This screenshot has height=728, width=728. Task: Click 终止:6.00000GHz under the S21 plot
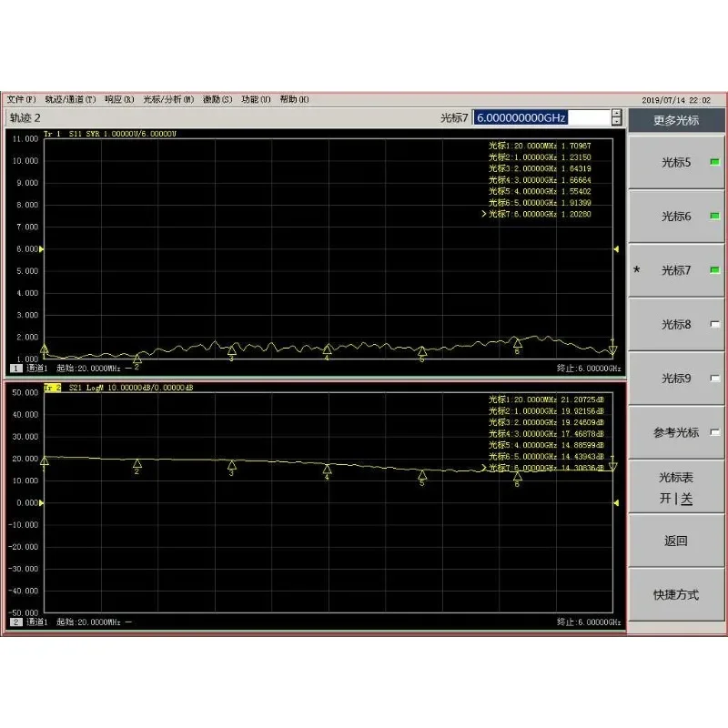[x=589, y=622]
